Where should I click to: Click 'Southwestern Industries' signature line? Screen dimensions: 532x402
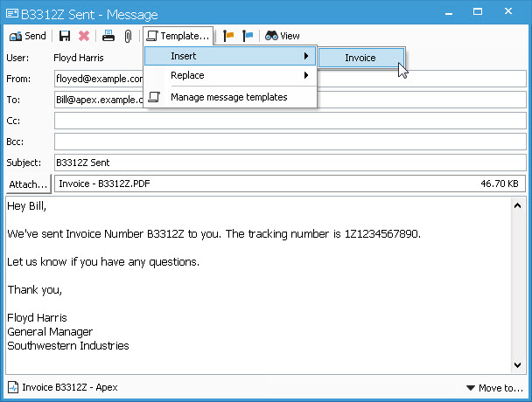pos(68,346)
